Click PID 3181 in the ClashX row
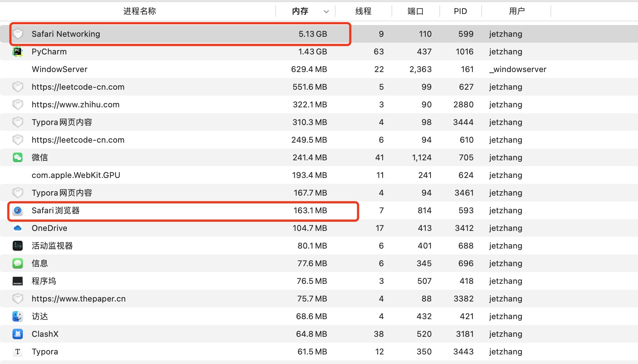638x364 pixels. point(465,334)
